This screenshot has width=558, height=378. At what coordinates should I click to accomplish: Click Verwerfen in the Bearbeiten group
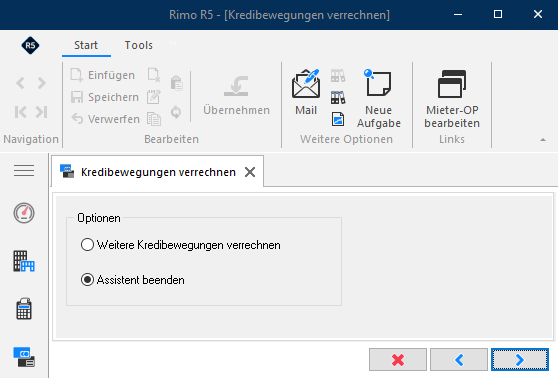click(x=105, y=119)
